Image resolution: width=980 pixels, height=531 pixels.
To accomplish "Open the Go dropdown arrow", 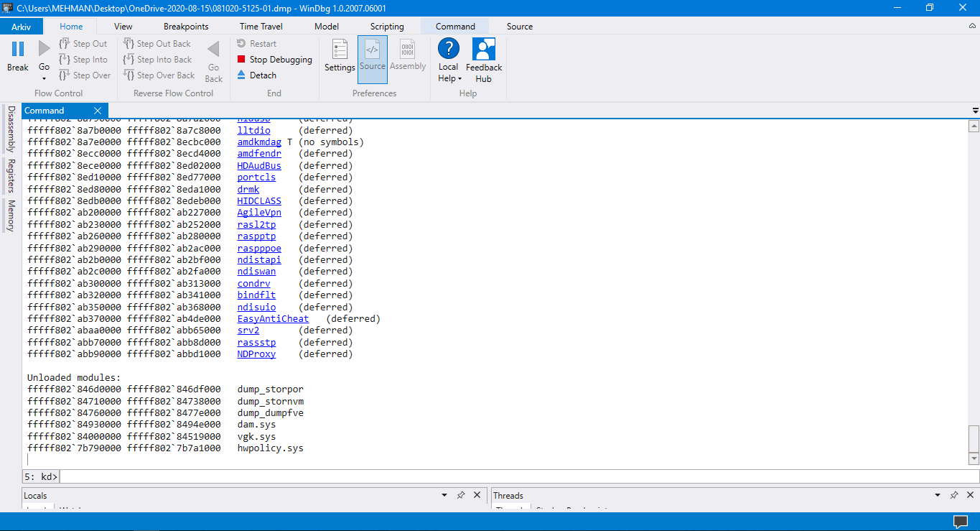I will point(45,78).
